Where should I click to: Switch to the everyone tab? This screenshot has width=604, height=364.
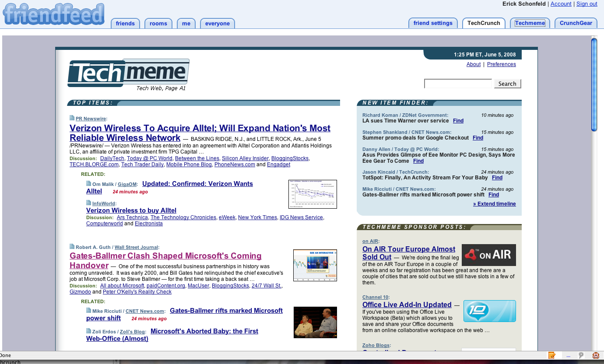pyautogui.click(x=218, y=24)
